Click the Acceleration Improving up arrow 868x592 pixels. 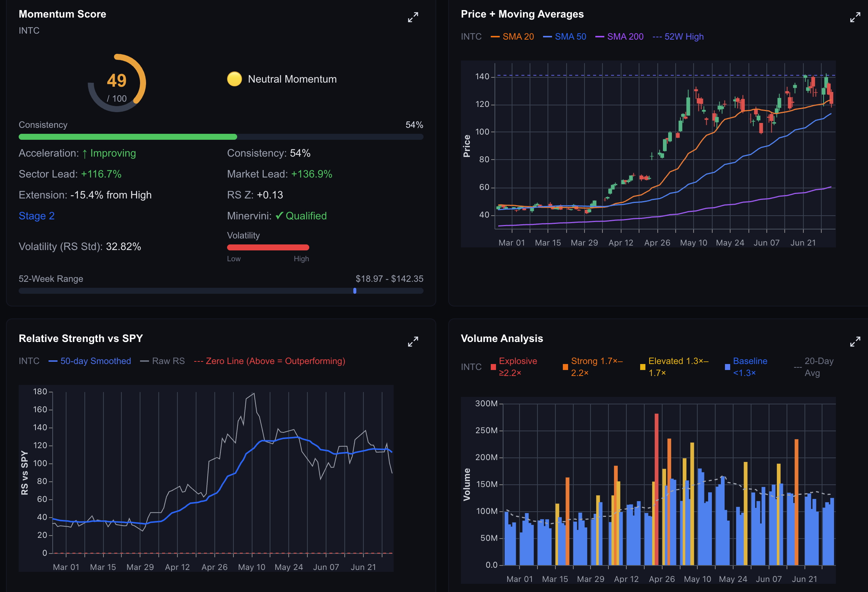[85, 154]
